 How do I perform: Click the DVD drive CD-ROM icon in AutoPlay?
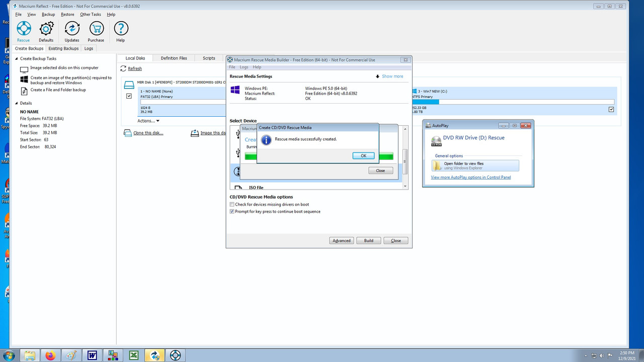[x=436, y=141]
